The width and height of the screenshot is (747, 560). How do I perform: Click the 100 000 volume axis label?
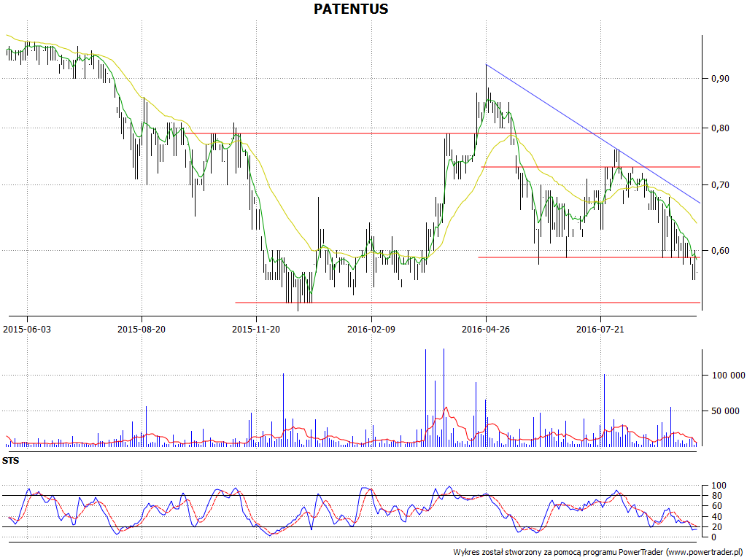(729, 376)
